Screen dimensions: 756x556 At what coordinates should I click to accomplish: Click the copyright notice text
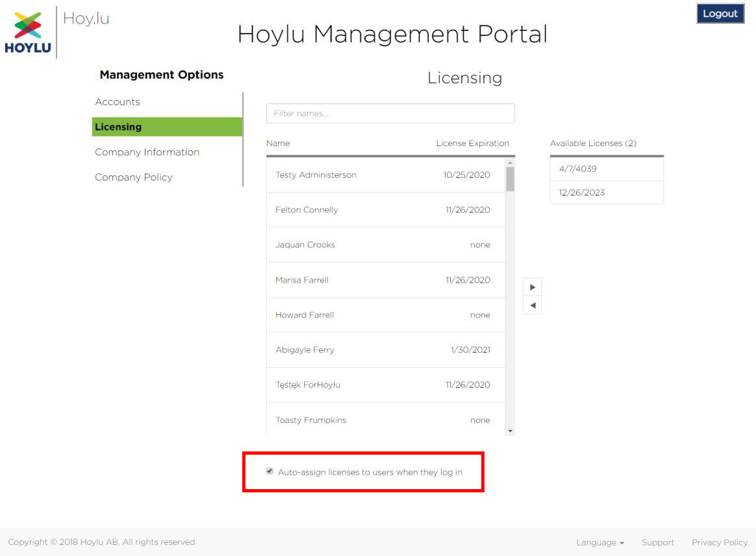101,542
